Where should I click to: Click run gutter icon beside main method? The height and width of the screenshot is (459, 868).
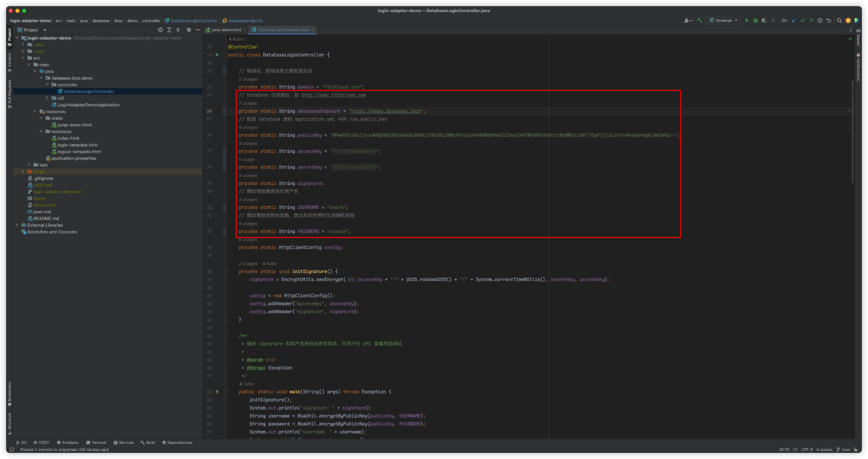[x=218, y=392]
